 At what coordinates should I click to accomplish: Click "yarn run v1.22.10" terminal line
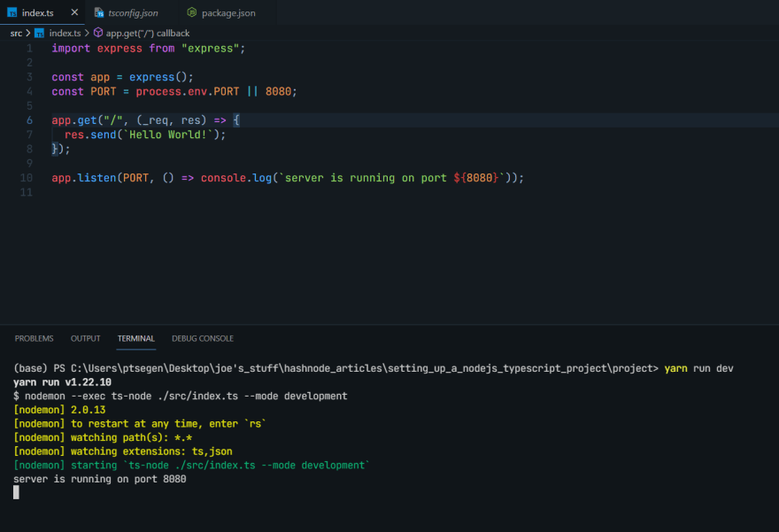coord(62,382)
